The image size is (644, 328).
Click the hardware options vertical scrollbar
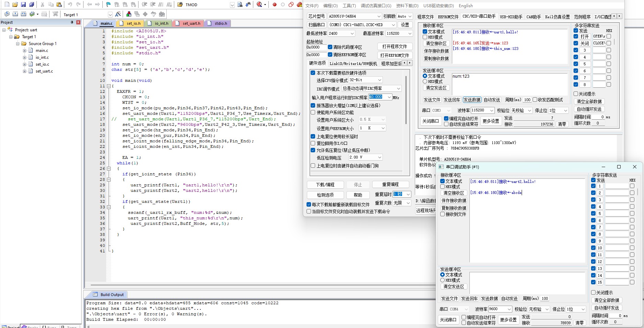(x=406, y=100)
